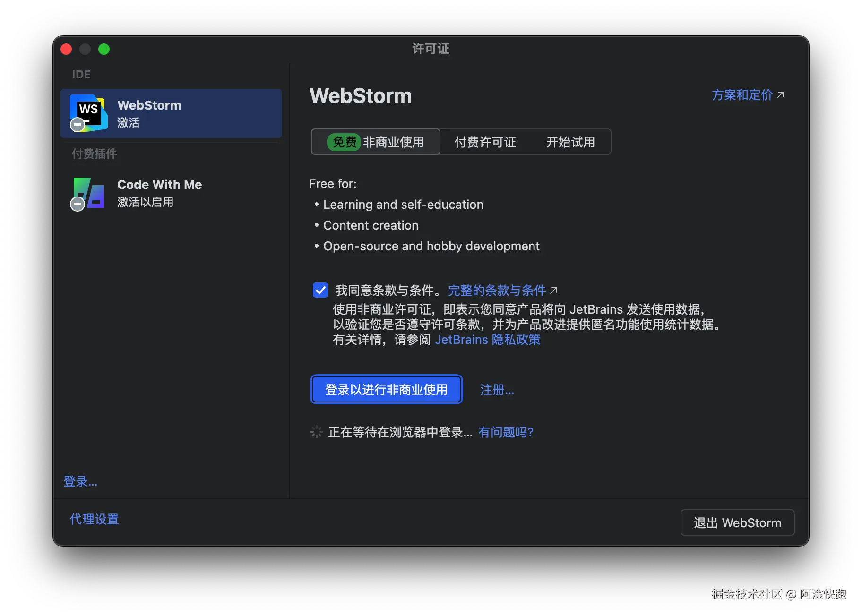Viewport: 862px width, 616px height.
Task: Click the 正在等待在浏览器中登录... status text
Action: [x=400, y=432]
